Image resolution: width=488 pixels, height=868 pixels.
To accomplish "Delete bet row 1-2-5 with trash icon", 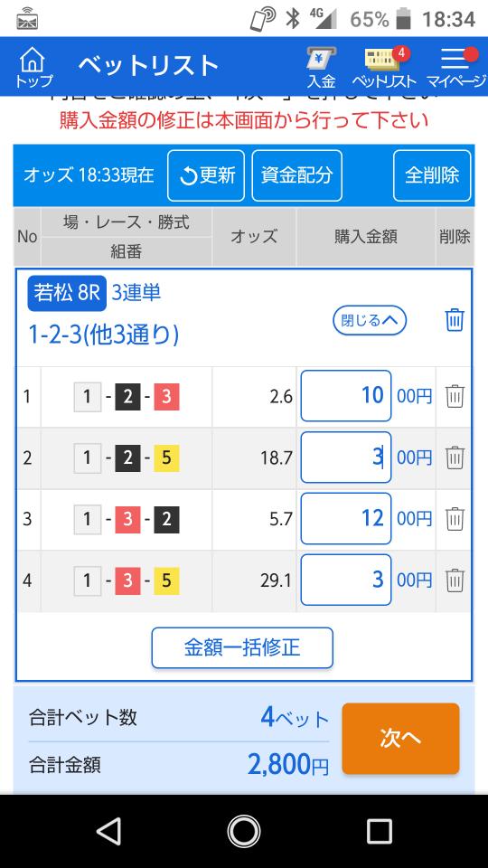I will pos(455,458).
